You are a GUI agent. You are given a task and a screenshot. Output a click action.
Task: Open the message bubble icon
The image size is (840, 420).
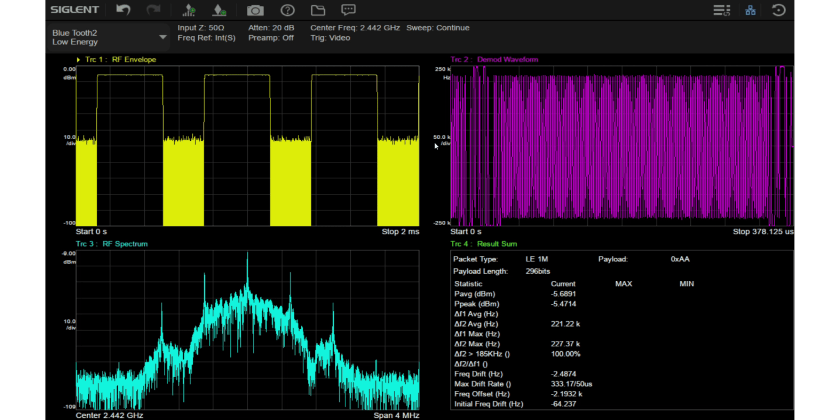point(348,10)
